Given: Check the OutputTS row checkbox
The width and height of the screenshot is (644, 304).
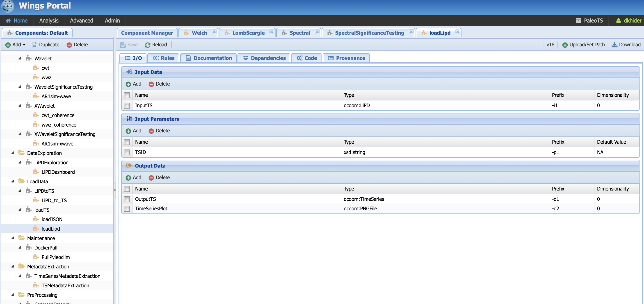Looking at the screenshot, I should click(x=127, y=199).
